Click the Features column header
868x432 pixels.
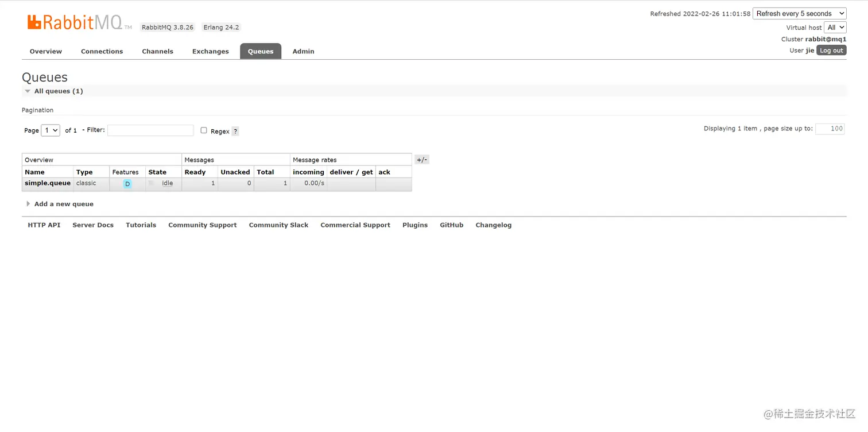[x=125, y=172]
